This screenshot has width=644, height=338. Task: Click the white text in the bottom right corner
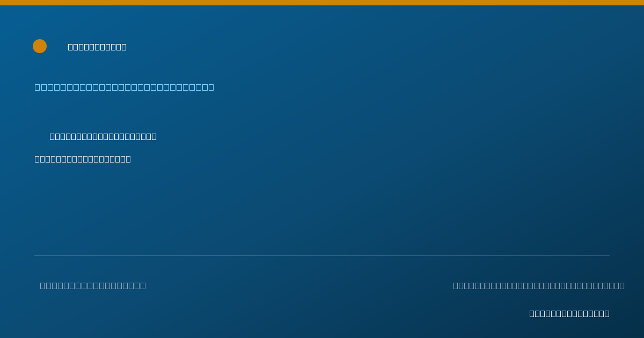[569, 314]
